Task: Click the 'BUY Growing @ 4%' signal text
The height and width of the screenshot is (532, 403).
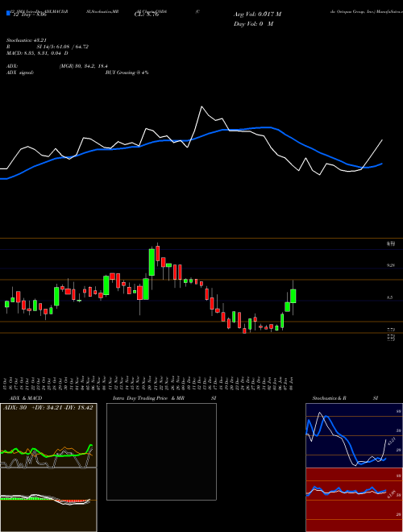Action: coord(127,73)
